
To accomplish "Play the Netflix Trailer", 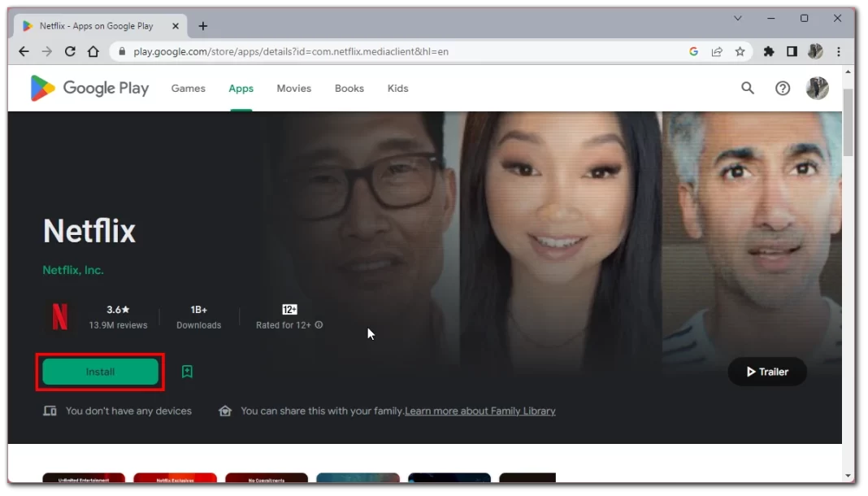I will click(766, 372).
